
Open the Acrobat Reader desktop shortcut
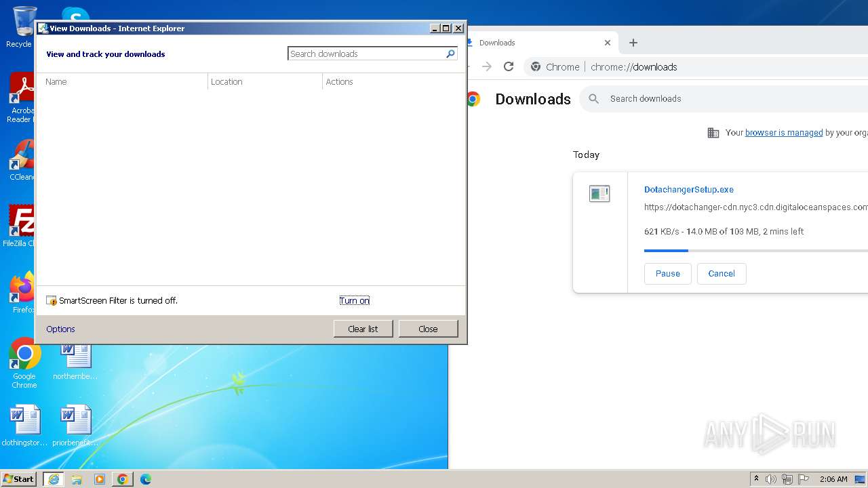click(20, 98)
